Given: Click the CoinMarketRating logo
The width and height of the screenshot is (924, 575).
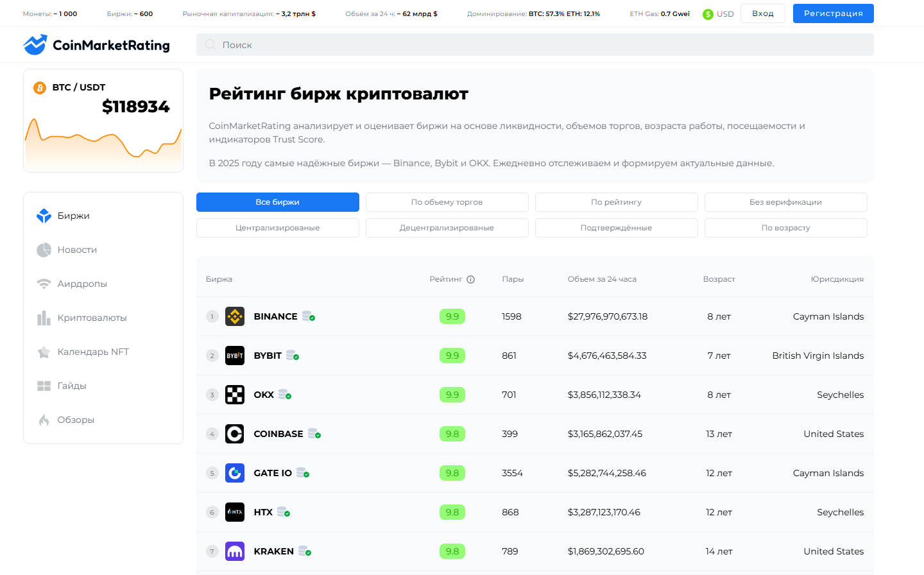Looking at the screenshot, I should [97, 45].
